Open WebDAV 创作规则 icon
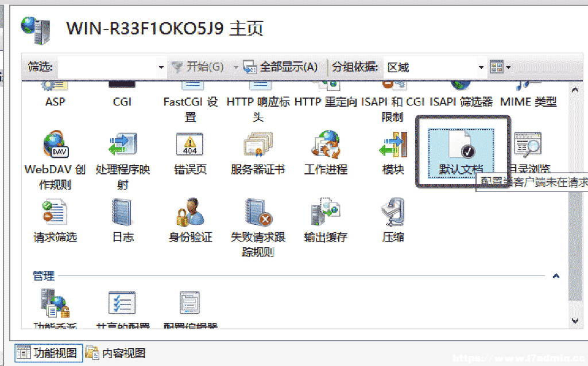Image resolution: width=588 pixels, height=366 pixels. [55, 144]
